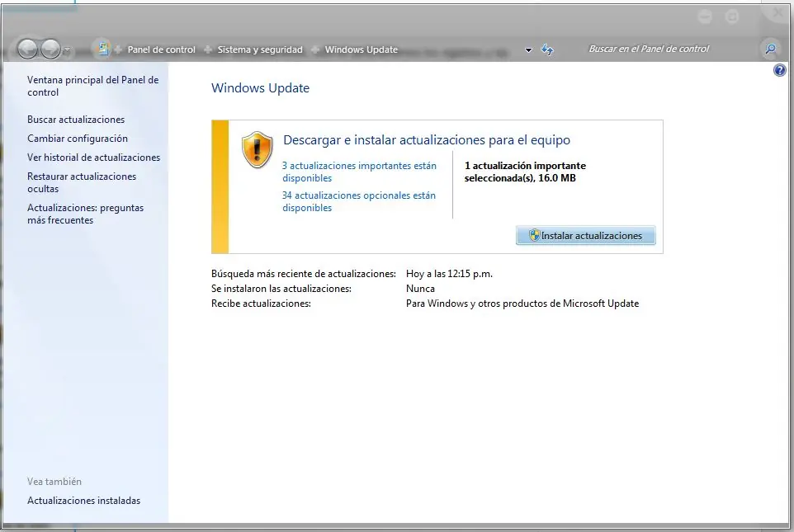
Task: Open 3 actualizaciones importantes están disponibles
Action: click(x=359, y=172)
